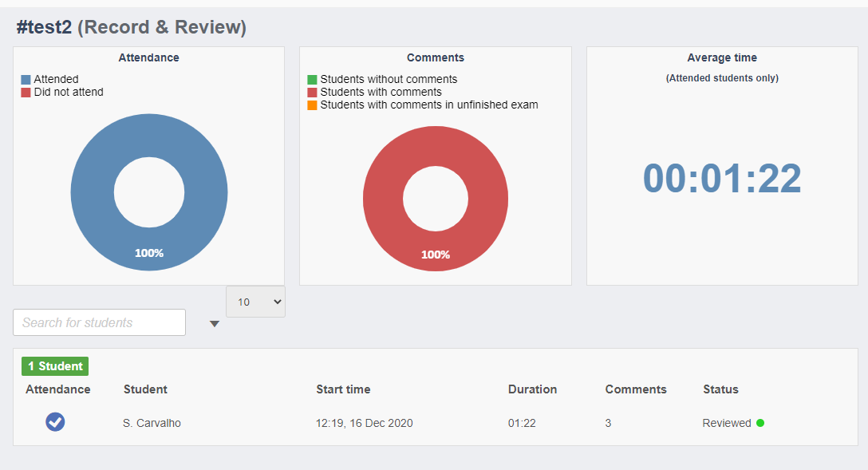Screen dimensions: 868x470
Task: Click the comments count 3
Action: pyautogui.click(x=608, y=423)
